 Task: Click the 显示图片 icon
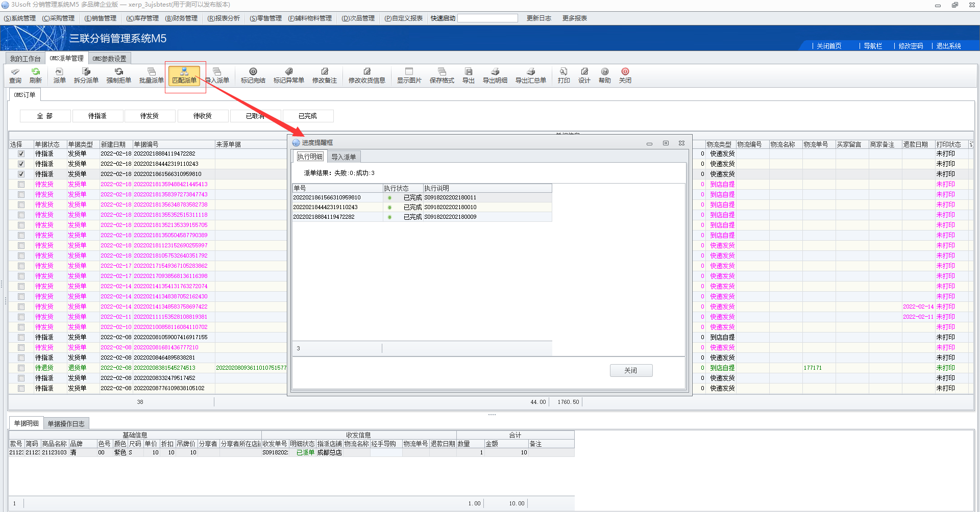coord(409,75)
